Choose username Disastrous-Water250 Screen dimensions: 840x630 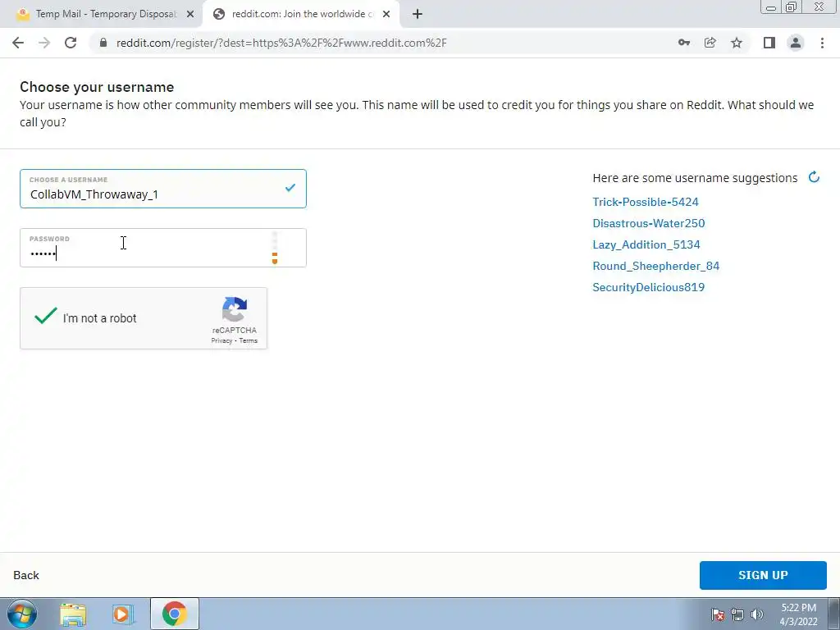(x=648, y=223)
